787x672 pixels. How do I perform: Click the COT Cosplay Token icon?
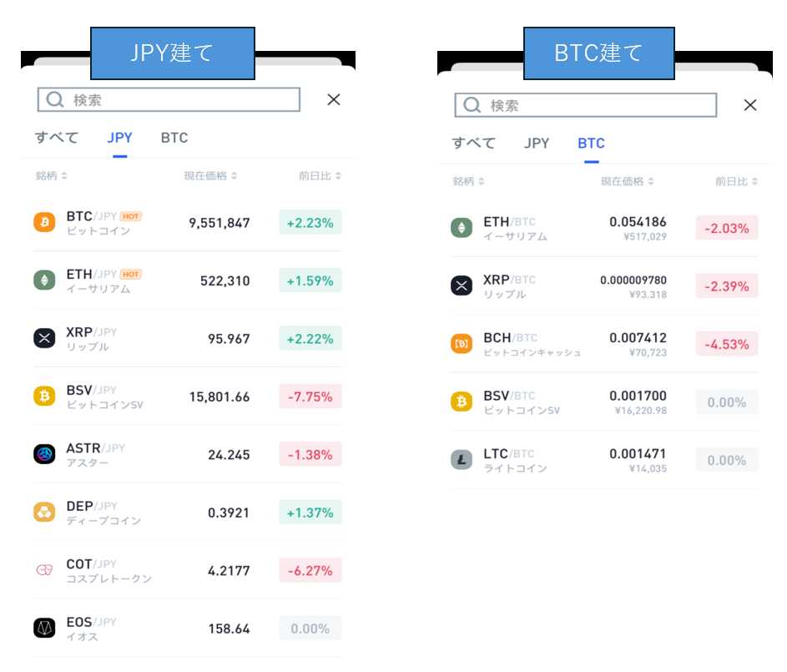[44, 570]
